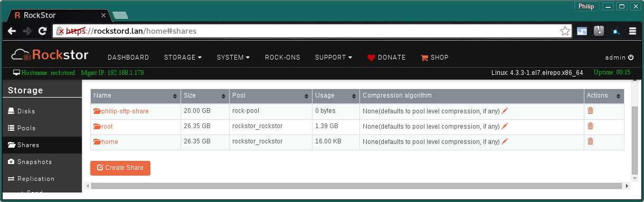Click the 20.00 GB size cell
Viewport: 644px width, 202px height.
pyautogui.click(x=205, y=111)
